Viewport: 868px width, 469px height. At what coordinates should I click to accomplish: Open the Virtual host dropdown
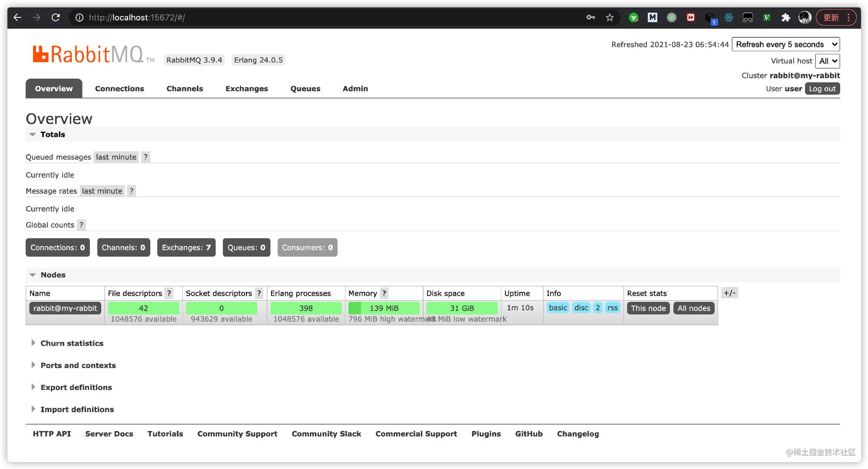click(x=827, y=61)
